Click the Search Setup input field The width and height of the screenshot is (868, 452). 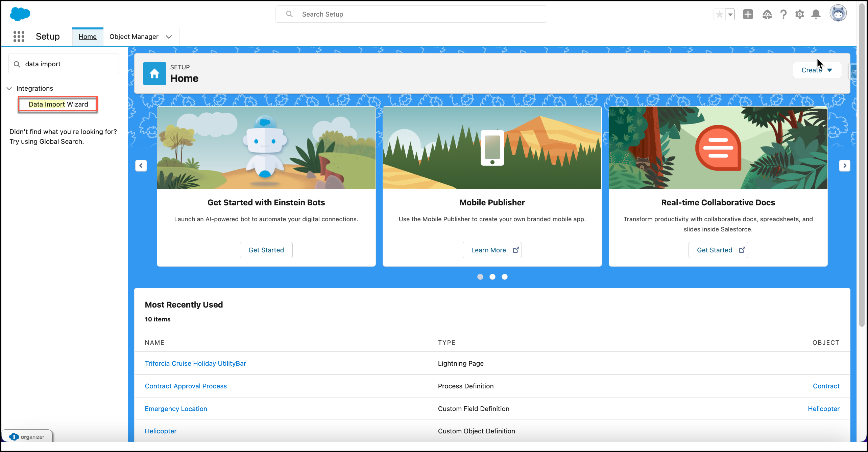tap(411, 14)
